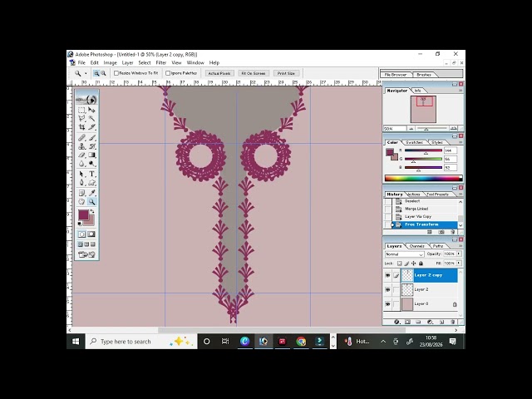Open the Color panel flyout menu
The height and width of the screenshot is (399, 532).
(461, 142)
